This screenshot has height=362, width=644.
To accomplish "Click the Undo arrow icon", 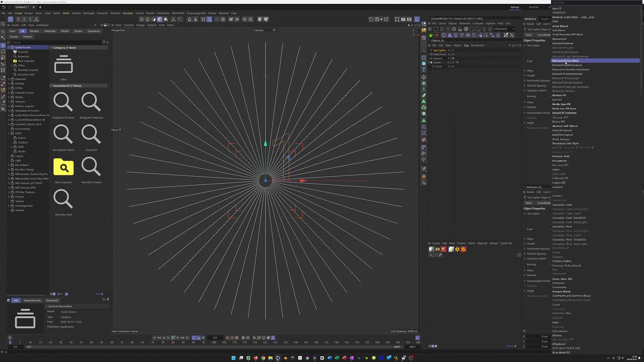I will [4, 7].
